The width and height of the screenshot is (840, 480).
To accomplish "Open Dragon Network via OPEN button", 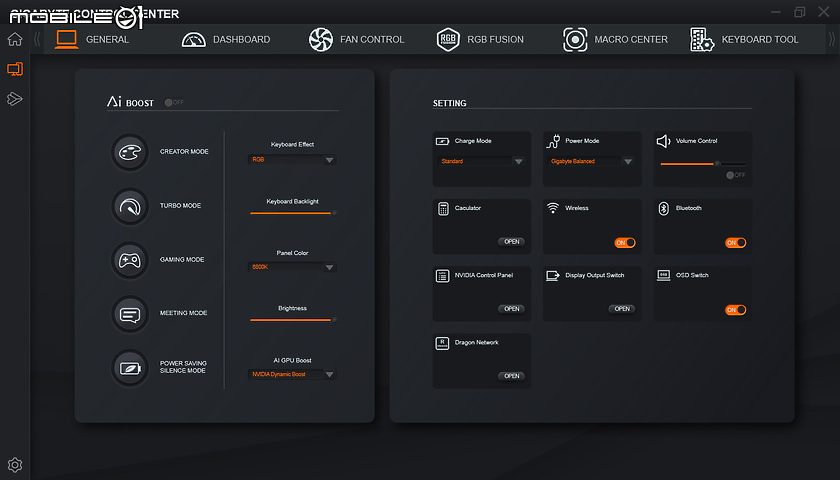I will [512, 376].
